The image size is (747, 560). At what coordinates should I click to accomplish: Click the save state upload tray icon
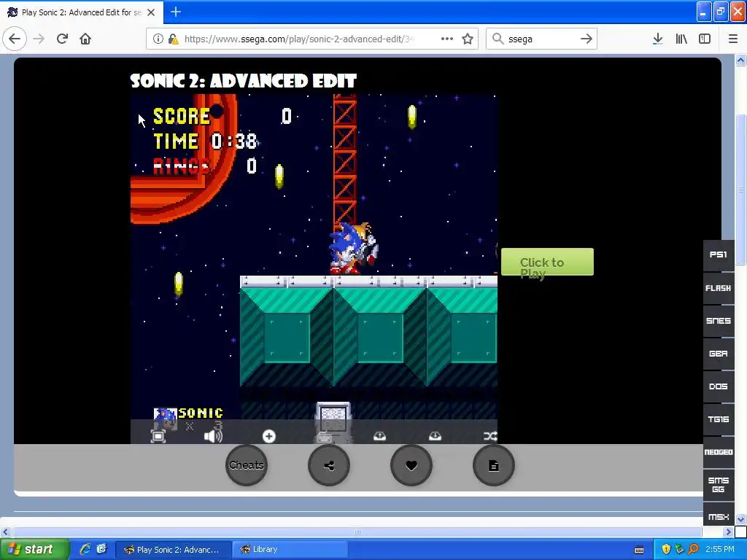tap(379, 436)
